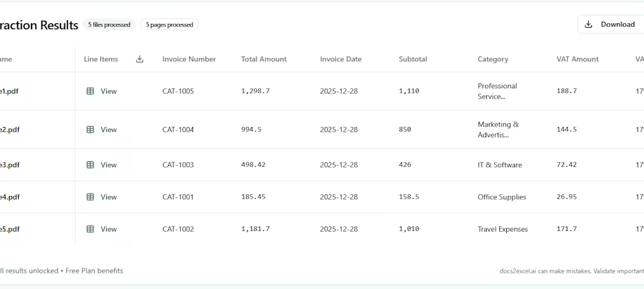Click the Category column header
The width and height of the screenshot is (644, 289).
point(493,59)
